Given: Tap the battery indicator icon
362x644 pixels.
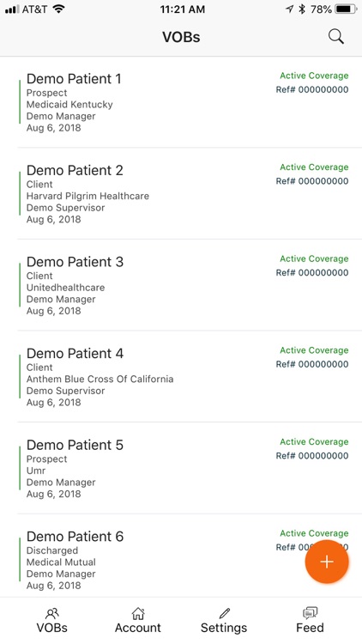Looking at the screenshot, I should pos(345,9).
